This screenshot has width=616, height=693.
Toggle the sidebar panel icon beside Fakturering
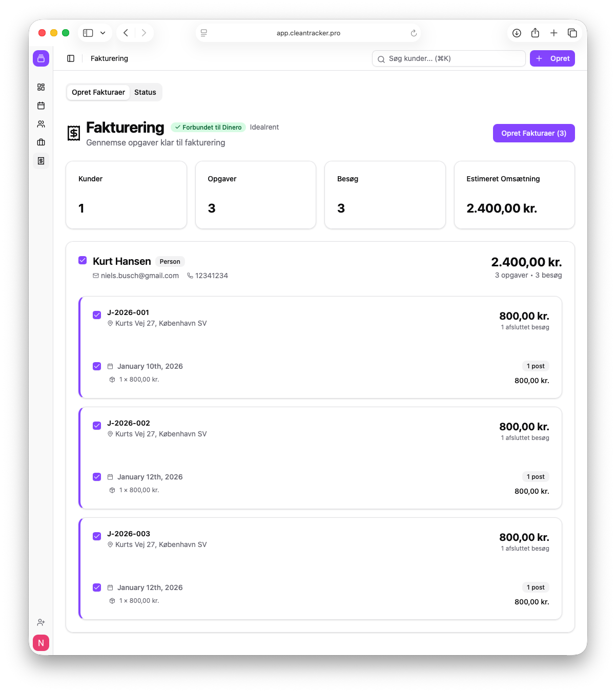point(71,58)
